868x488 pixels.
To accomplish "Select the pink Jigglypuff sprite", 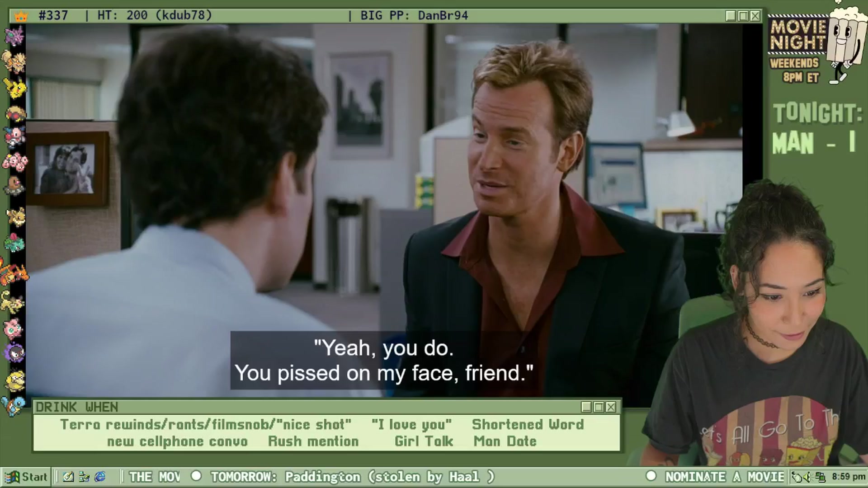I will (14, 329).
